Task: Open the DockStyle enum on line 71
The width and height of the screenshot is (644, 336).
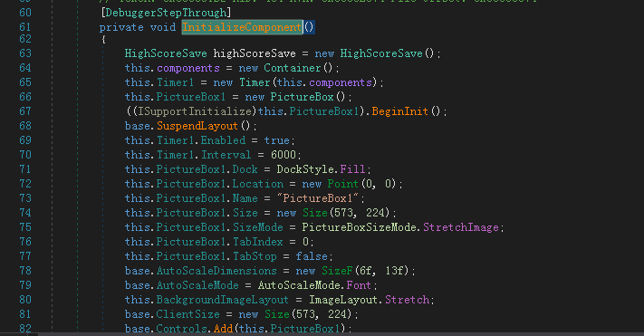Action: [x=305, y=169]
